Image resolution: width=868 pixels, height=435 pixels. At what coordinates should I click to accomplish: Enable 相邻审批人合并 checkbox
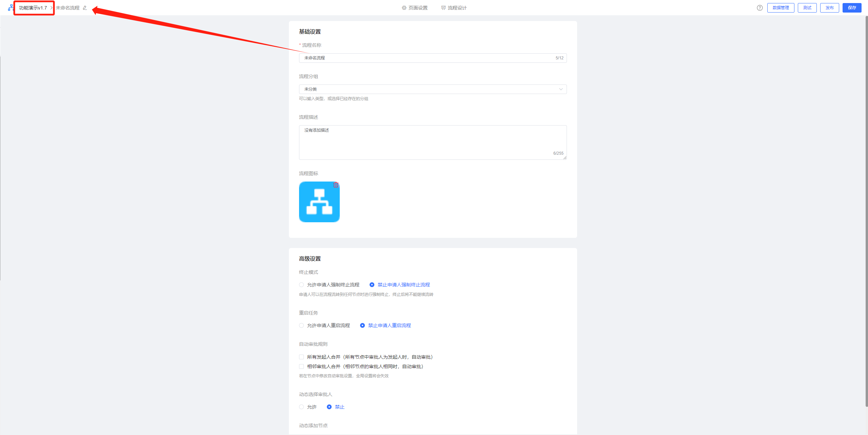tap(301, 366)
